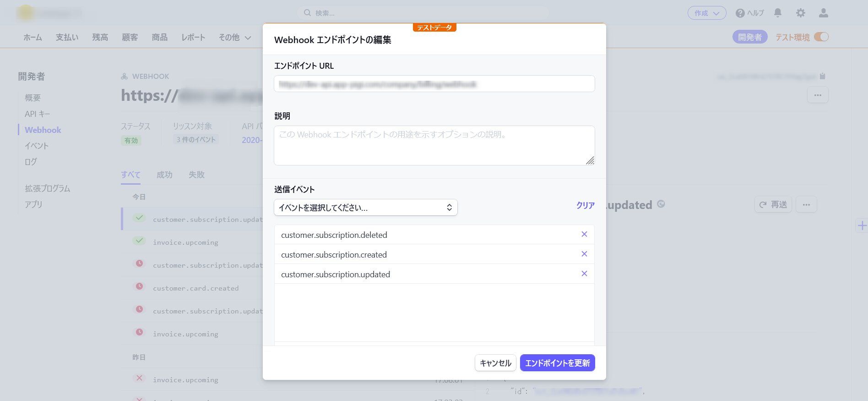Toggle the テスト環境 test mode switch

click(821, 37)
